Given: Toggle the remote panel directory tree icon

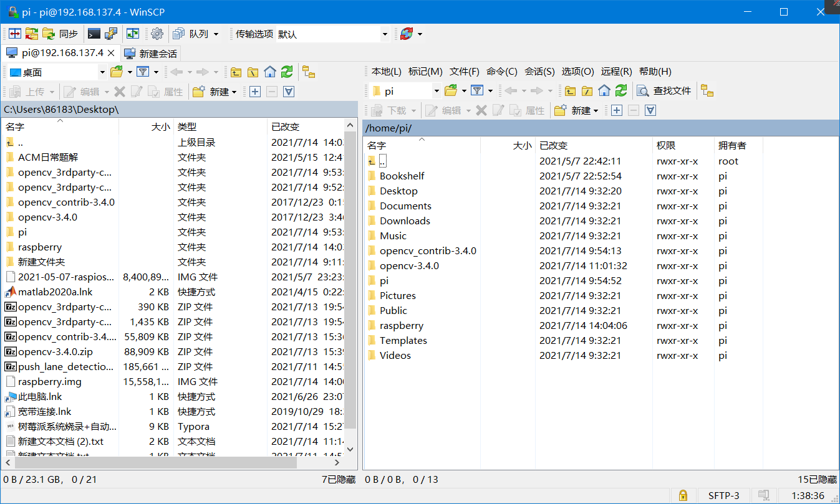Looking at the screenshot, I should click(x=707, y=91).
